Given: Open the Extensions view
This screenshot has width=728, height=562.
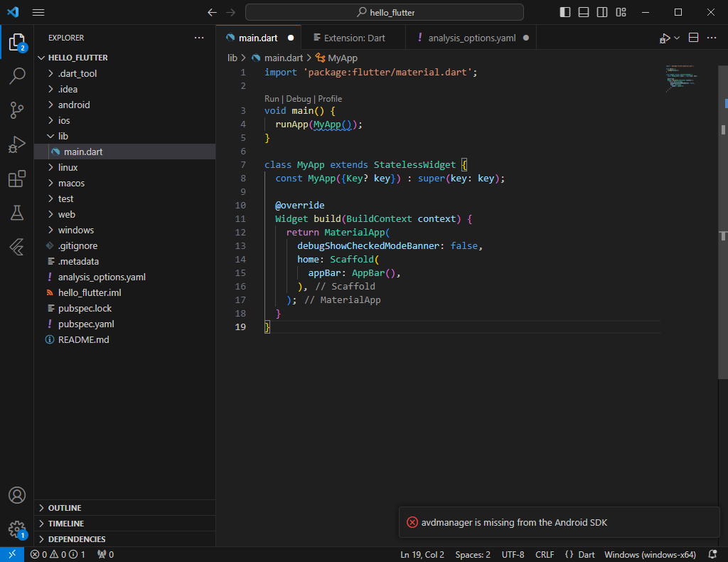Looking at the screenshot, I should [17, 179].
